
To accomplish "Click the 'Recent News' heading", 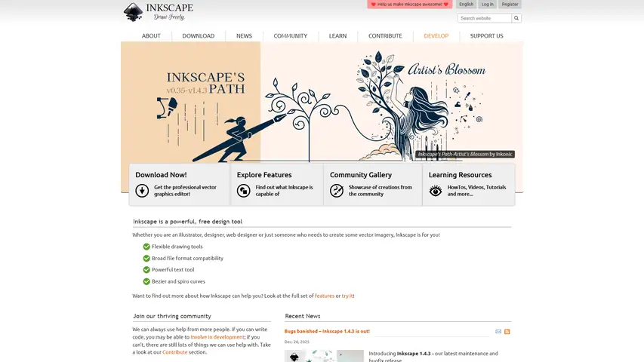I will click(302, 316).
